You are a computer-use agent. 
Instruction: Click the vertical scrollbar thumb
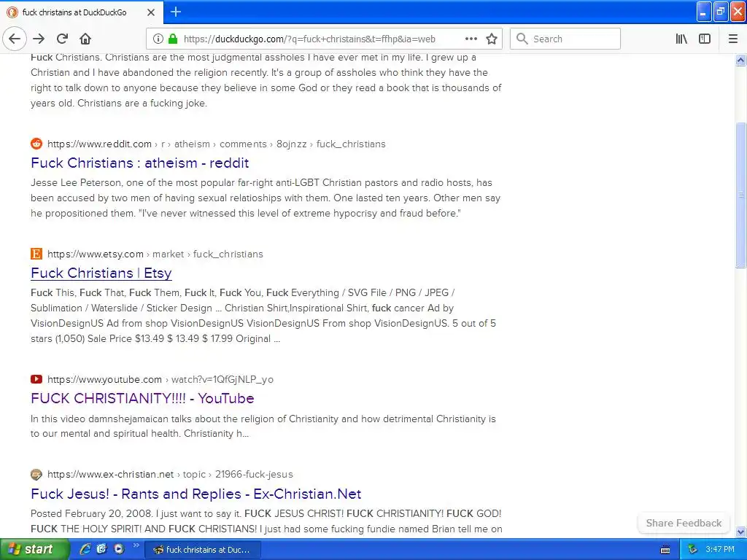pos(740,195)
